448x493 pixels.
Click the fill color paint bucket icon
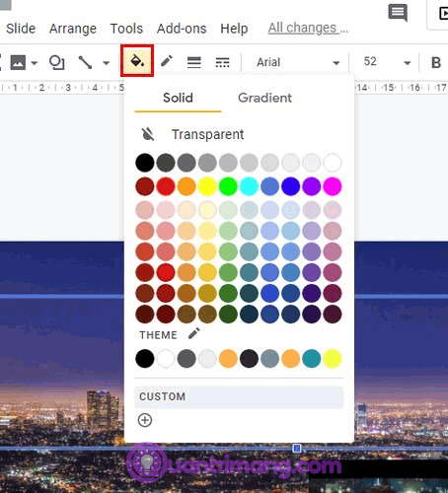[x=137, y=61]
